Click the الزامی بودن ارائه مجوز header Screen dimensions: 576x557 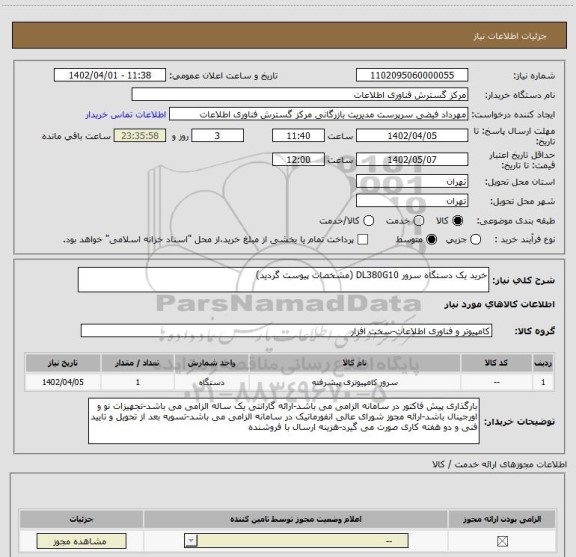pos(502,519)
